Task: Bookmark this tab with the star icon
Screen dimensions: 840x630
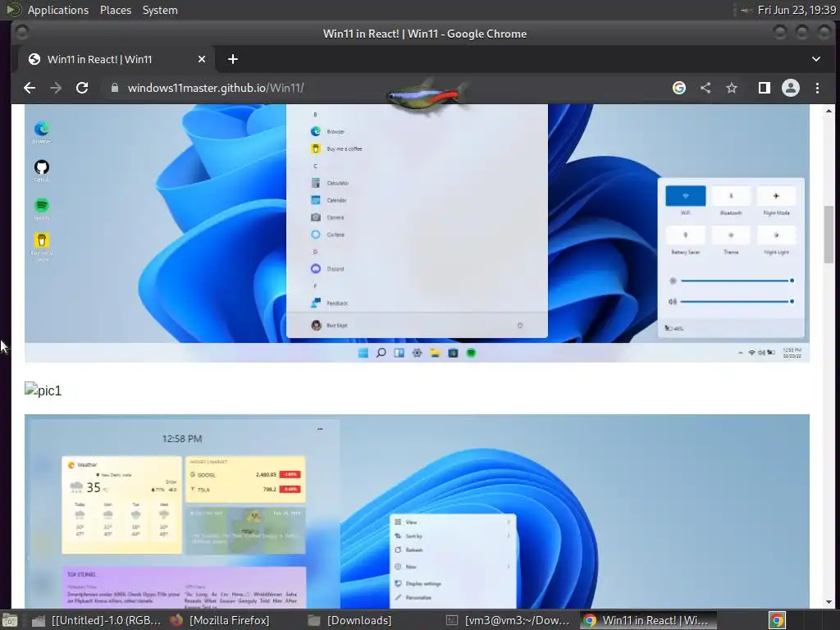Action: point(732,88)
